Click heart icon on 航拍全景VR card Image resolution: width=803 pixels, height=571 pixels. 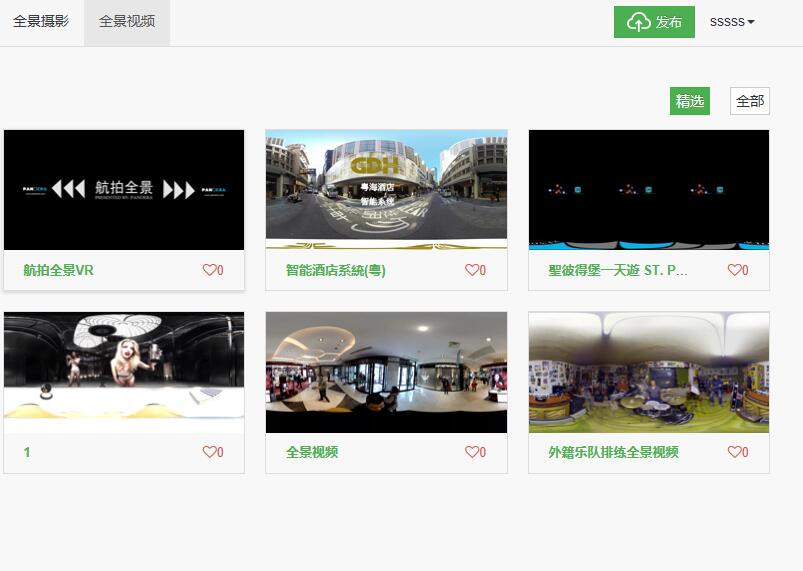(209, 270)
